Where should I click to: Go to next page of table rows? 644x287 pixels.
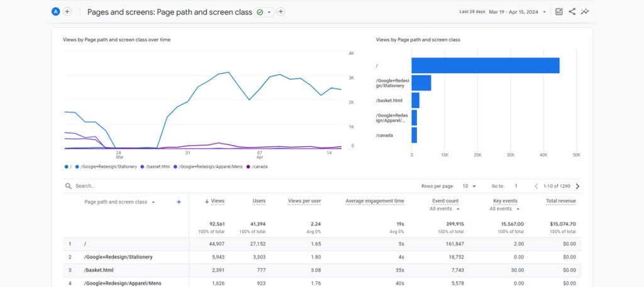pyautogui.click(x=577, y=186)
